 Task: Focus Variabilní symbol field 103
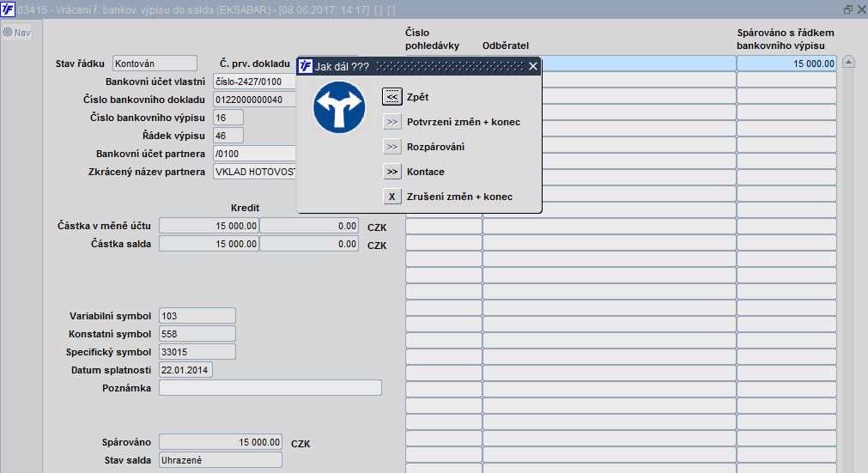(x=197, y=316)
